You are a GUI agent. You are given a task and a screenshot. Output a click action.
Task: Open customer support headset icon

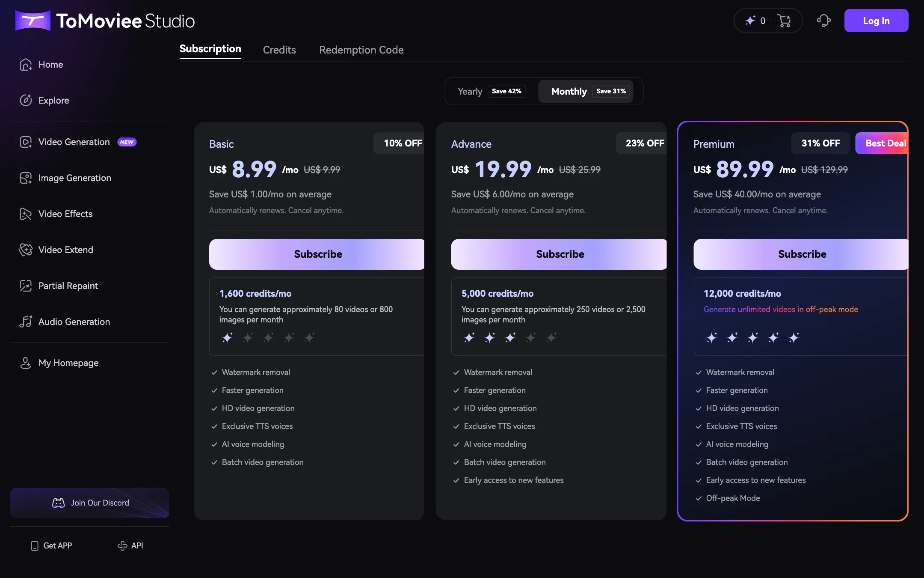coord(823,21)
